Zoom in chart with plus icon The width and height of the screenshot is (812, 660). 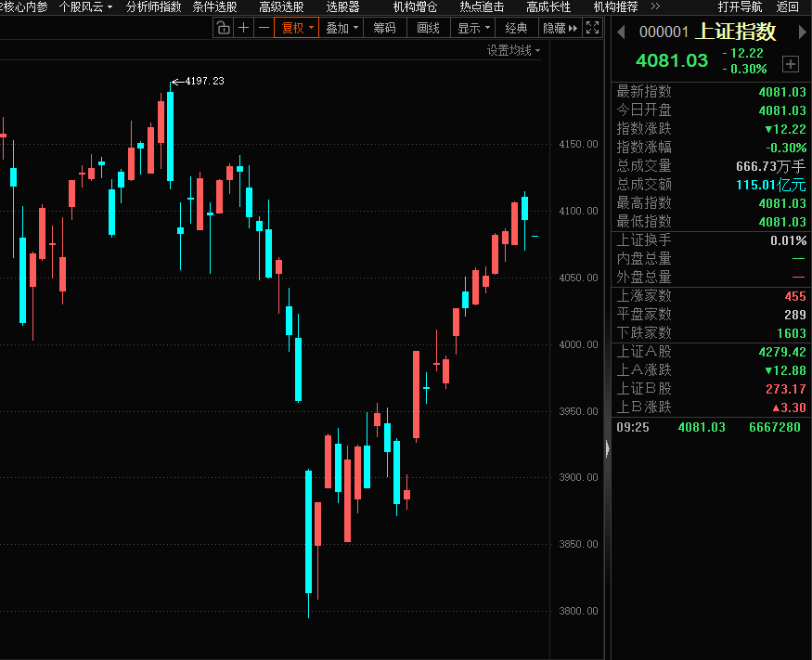click(243, 28)
